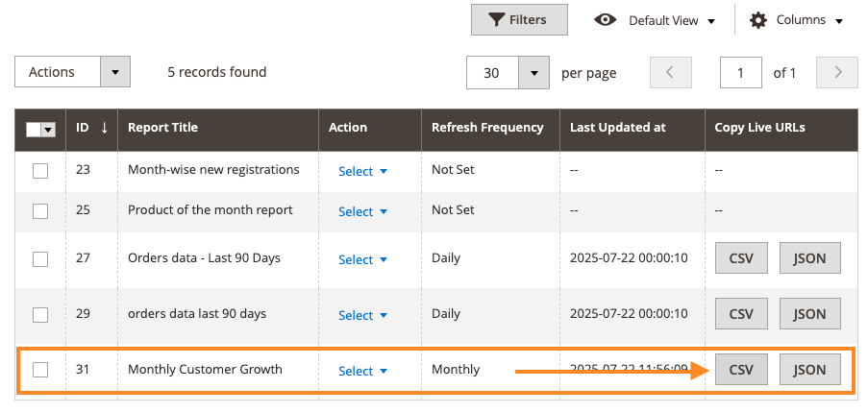Screen dimensions: 868x413
Task: Copy CSV URL for report ID 29
Action: pos(741,314)
